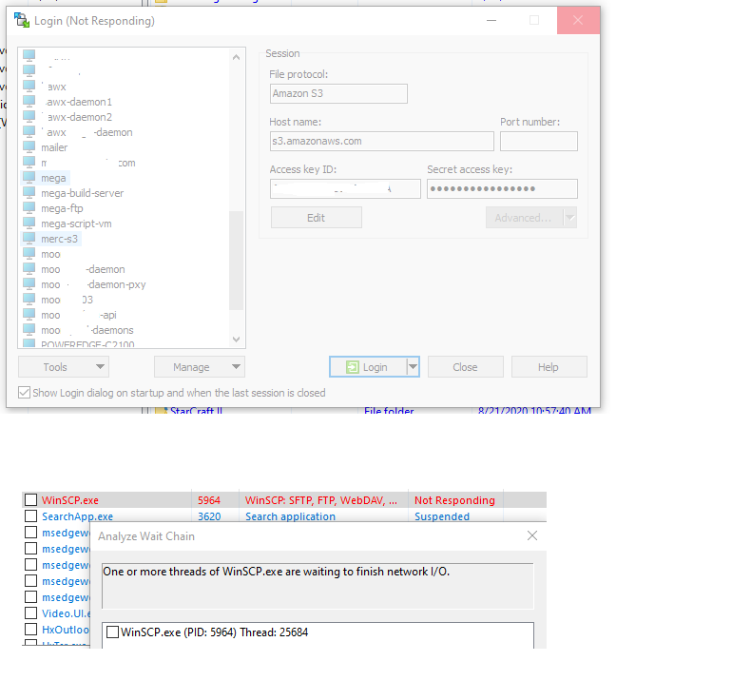
Task: Select the mega site in the list
Action: (x=53, y=178)
